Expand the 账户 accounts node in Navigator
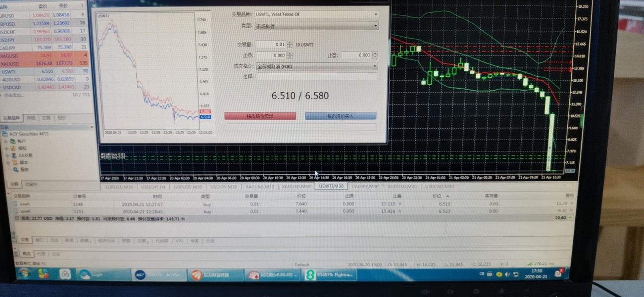The width and height of the screenshot is (644, 297). pyautogui.click(x=6, y=141)
